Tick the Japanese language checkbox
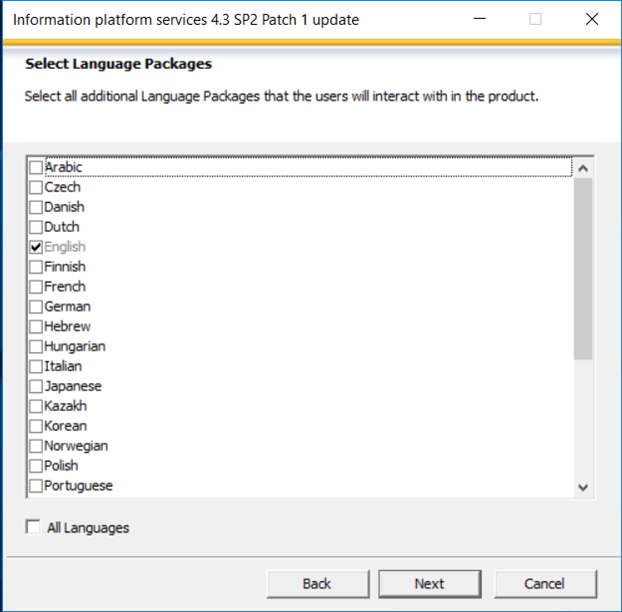622x612 pixels. point(36,386)
